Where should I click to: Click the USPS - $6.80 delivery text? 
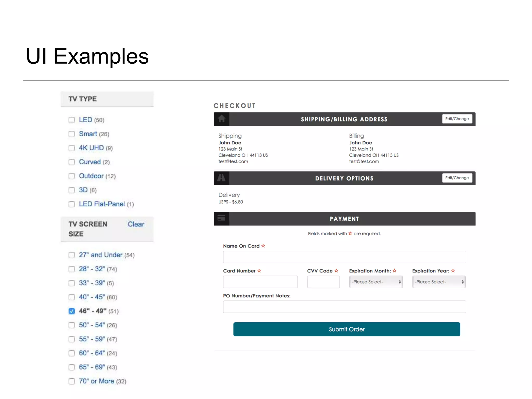click(231, 202)
